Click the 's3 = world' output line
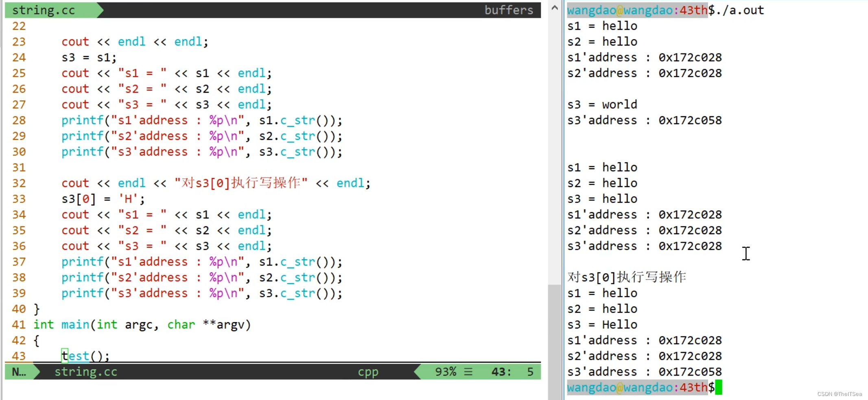Image resolution: width=868 pixels, height=400 pixels. click(602, 105)
